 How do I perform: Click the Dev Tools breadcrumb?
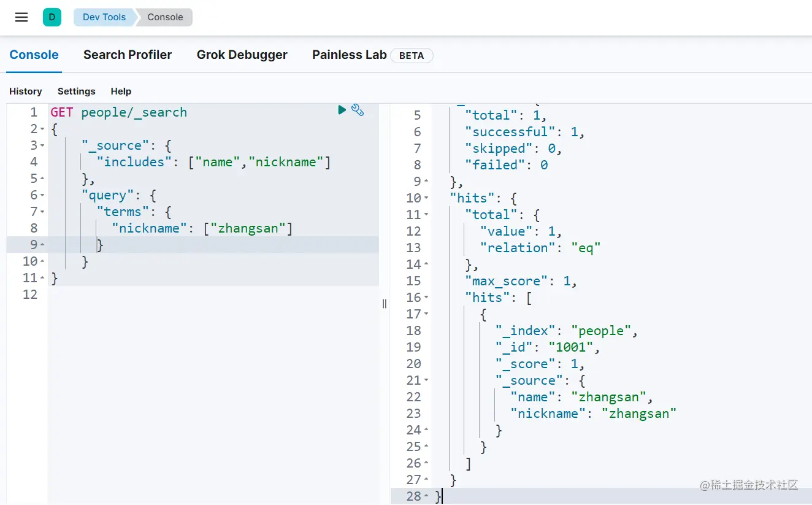coord(104,17)
